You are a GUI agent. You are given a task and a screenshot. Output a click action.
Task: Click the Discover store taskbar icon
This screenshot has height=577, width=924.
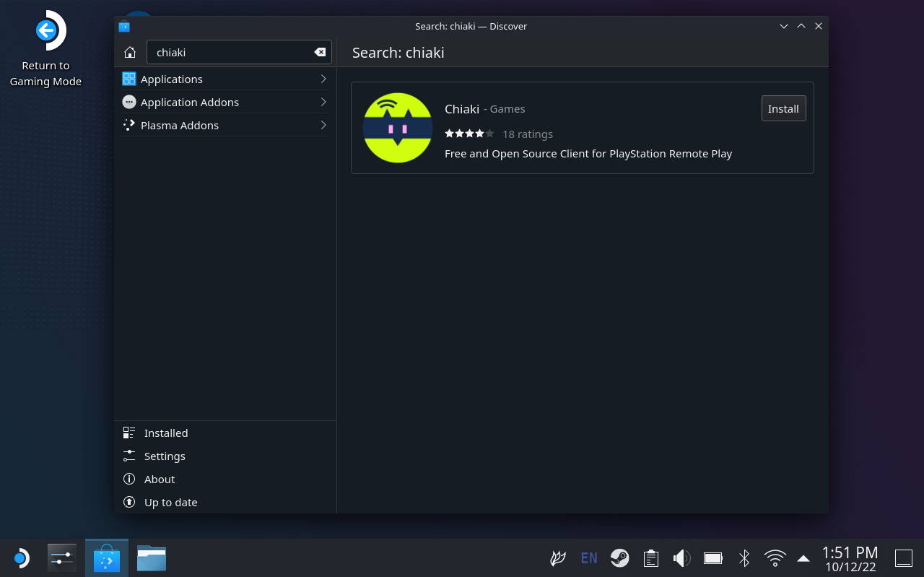pyautogui.click(x=107, y=558)
